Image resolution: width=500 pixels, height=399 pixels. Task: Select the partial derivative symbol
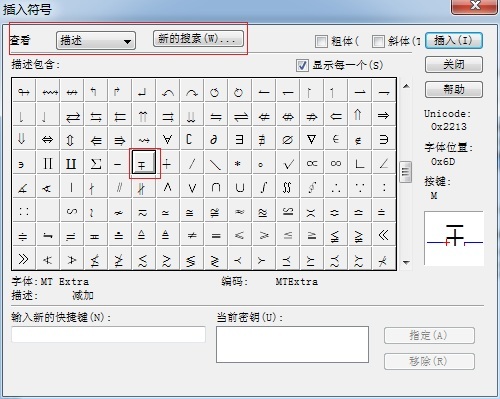[215, 139]
